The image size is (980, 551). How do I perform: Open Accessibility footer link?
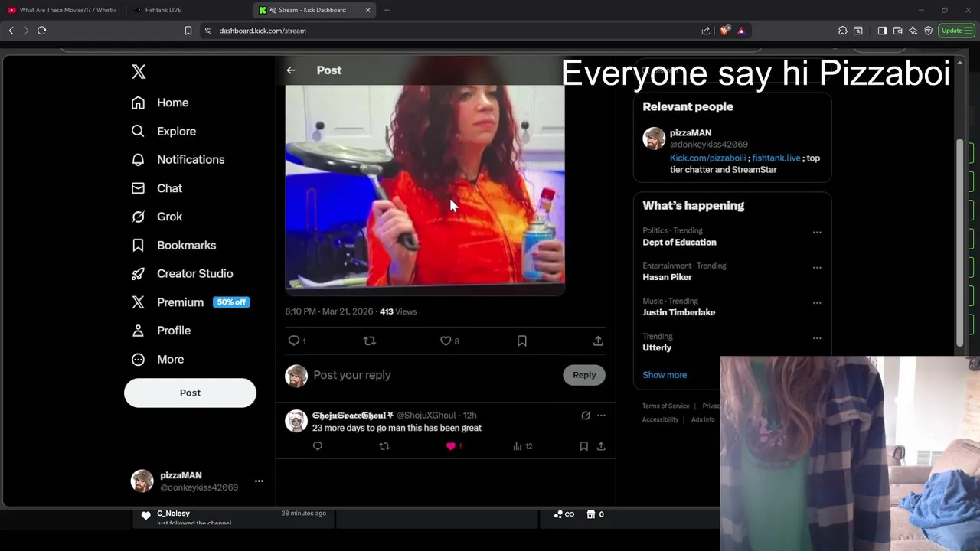coord(660,420)
